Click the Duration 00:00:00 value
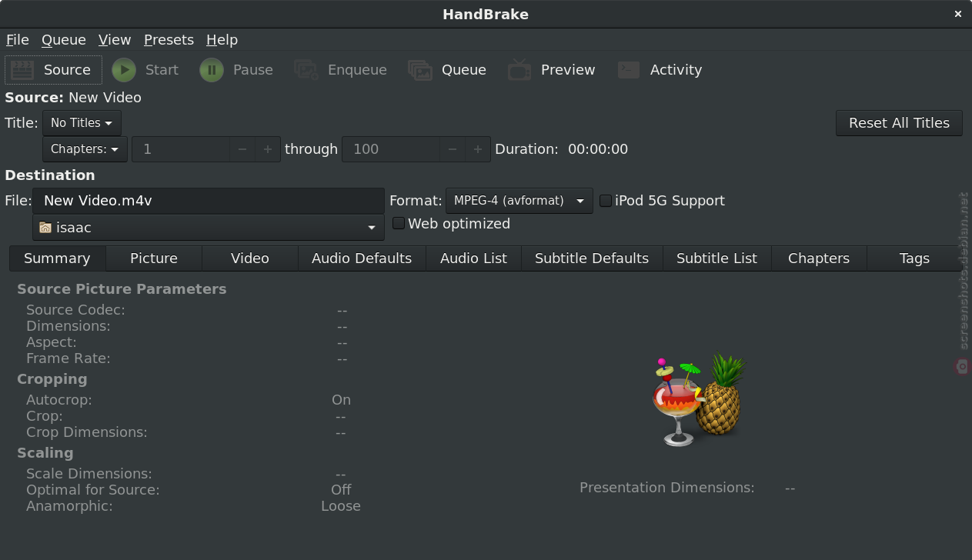Image resolution: width=972 pixels, height=560 pixels. click(598, 149)
